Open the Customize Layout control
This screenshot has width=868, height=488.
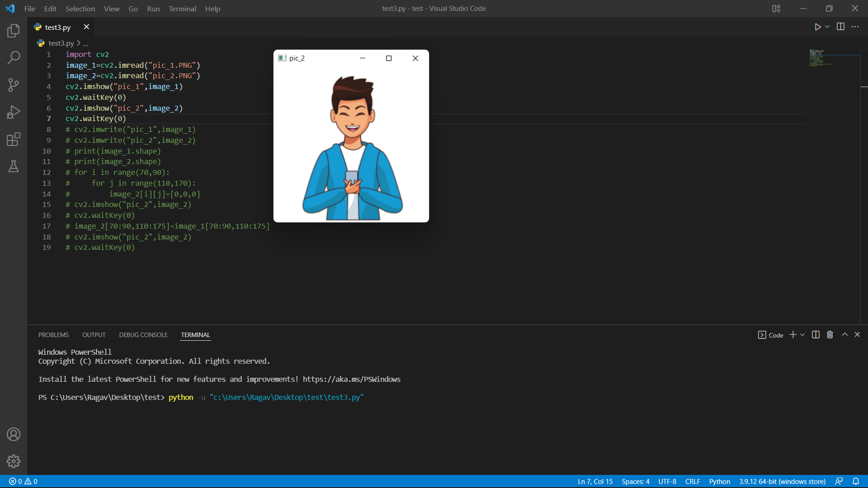click(776, 9)
